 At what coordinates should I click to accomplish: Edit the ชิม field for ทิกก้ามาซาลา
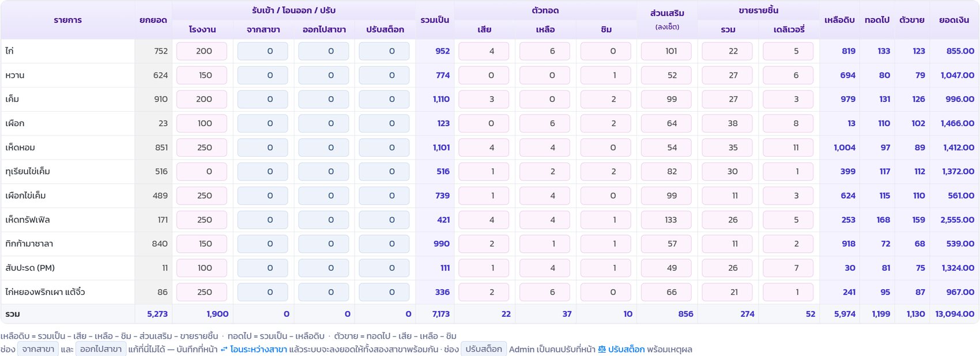[x=606, y=244]
